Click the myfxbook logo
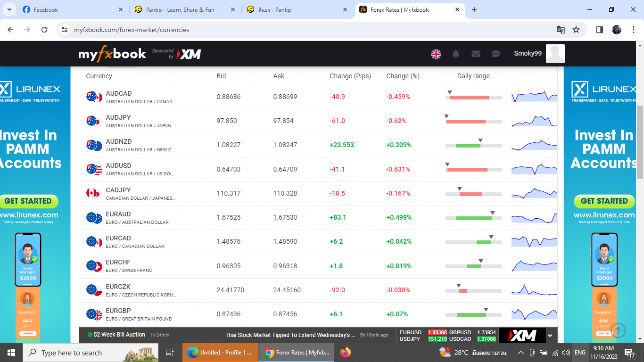This screenshot has height=362, width=644. pos(112,54)
